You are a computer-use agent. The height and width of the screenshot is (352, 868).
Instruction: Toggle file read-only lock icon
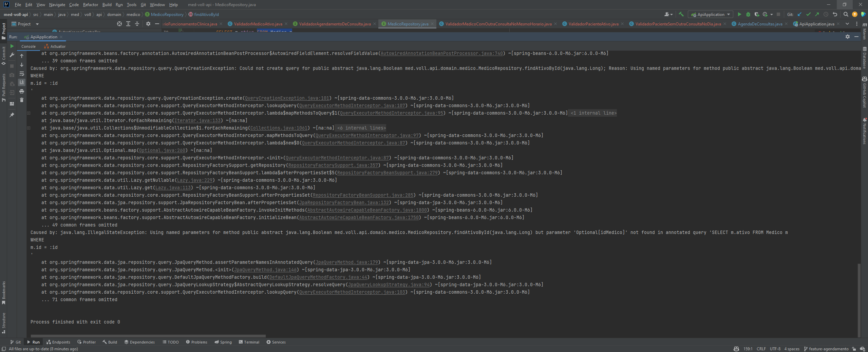click(854, 349)
